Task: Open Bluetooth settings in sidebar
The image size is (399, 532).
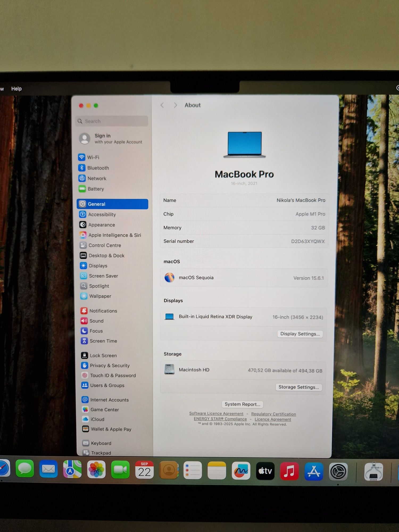Action: (x=93, y=168)
